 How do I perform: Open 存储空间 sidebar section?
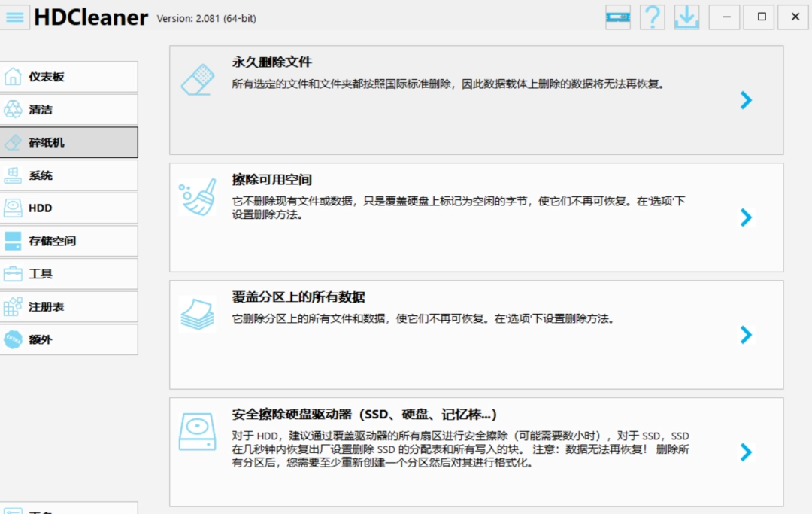69,241
